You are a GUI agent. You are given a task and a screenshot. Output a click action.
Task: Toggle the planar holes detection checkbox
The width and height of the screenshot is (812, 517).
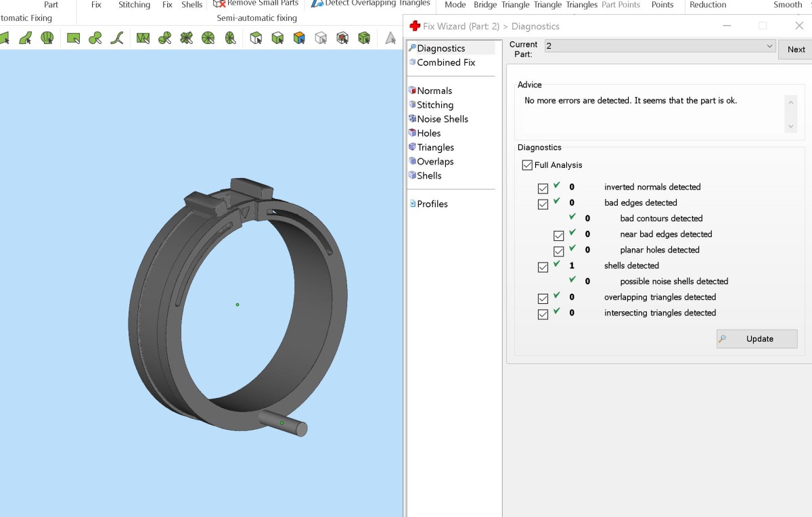(x=558, y=252)
